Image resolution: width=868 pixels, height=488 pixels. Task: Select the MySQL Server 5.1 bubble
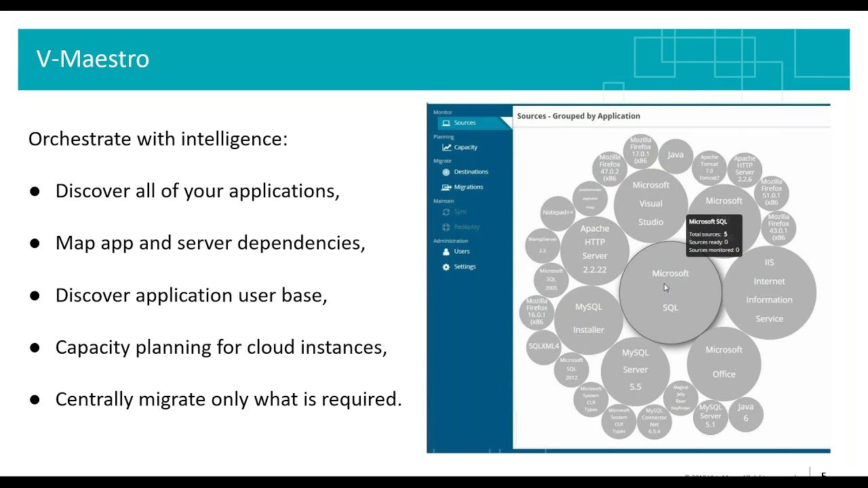coord(710,416)
